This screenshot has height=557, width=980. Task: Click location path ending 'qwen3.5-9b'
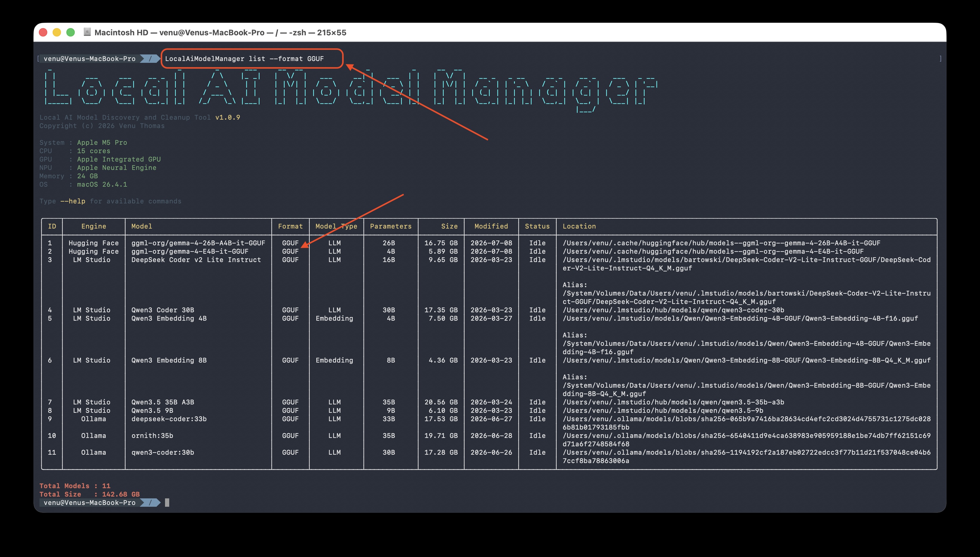tap(663, 410)
